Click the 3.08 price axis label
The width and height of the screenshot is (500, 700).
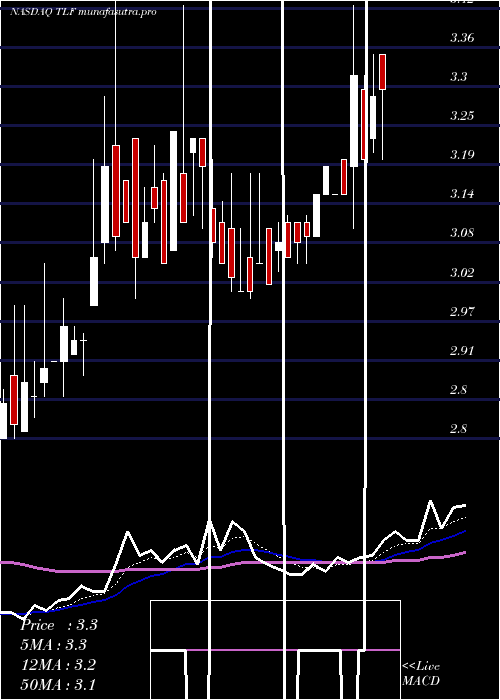[462, 233]
